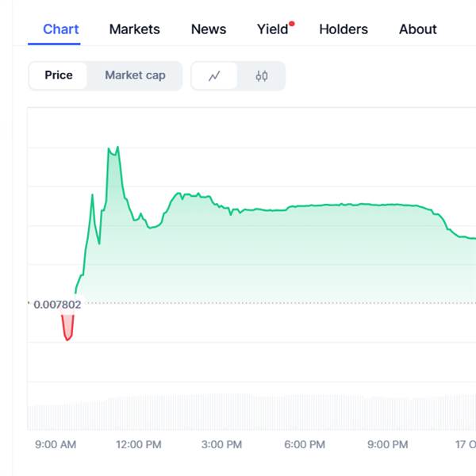
Task: Toggle chart to Market cap
Action: click(135, 75)
